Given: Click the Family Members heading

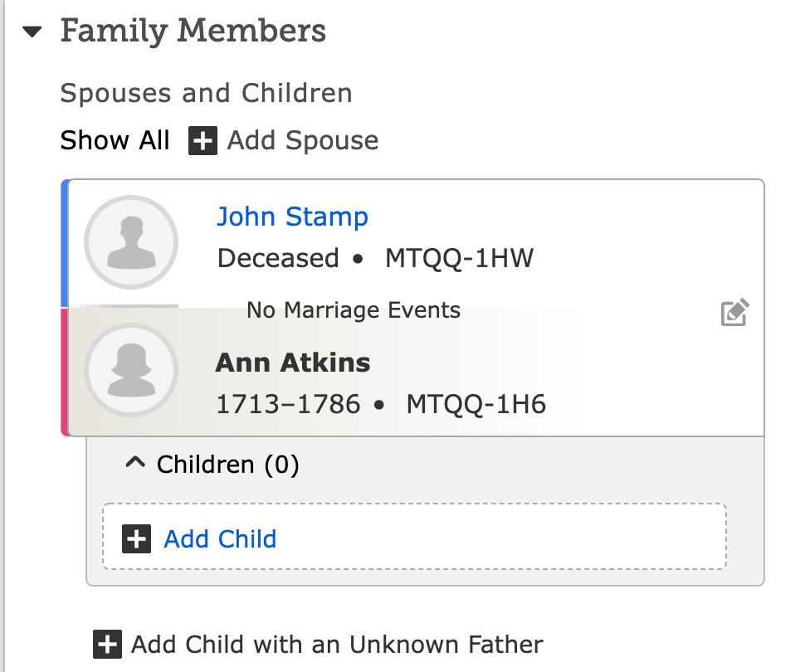Looking at the screenshot, I should click(x=193, y=32).
